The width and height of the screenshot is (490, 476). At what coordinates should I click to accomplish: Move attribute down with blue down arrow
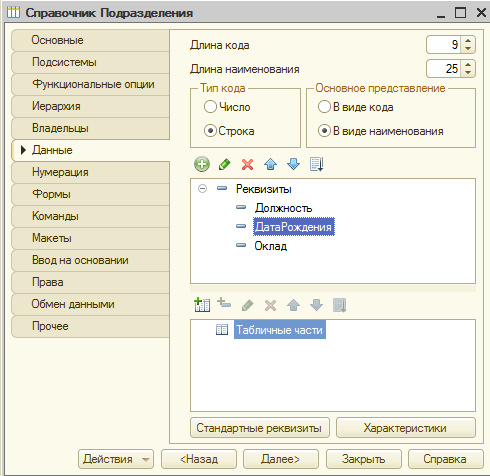(x=293, y=164)
